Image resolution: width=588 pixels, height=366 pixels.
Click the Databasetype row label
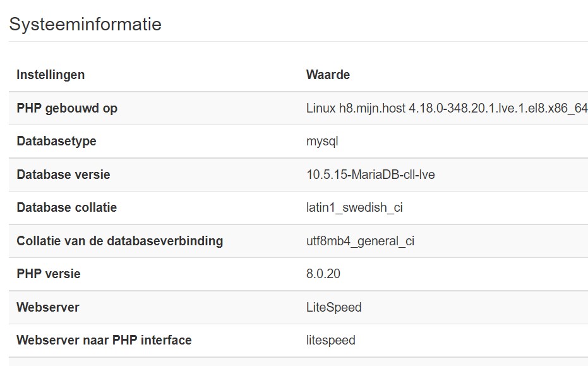coord(57,141)
